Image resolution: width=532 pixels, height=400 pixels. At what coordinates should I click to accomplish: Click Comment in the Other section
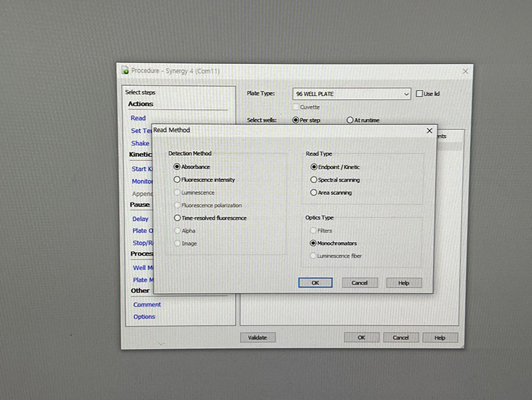pos(147,305)
